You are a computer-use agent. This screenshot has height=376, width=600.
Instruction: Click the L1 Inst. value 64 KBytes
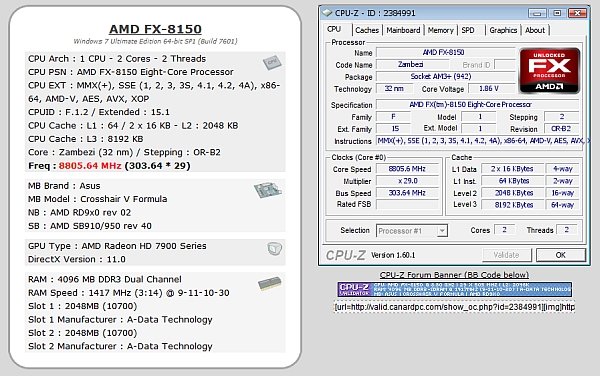pyautogui.click(x=512, y=181)
